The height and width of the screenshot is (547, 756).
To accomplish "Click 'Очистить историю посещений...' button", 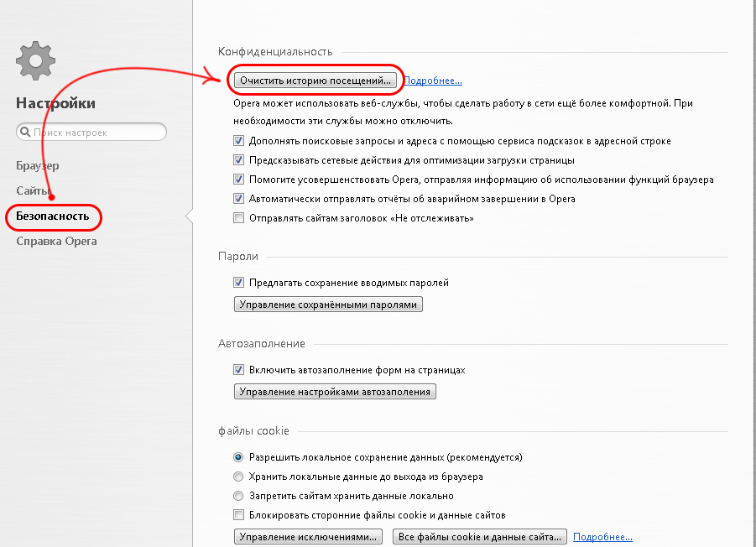I will pyautogui.click(x=315, y=81).
